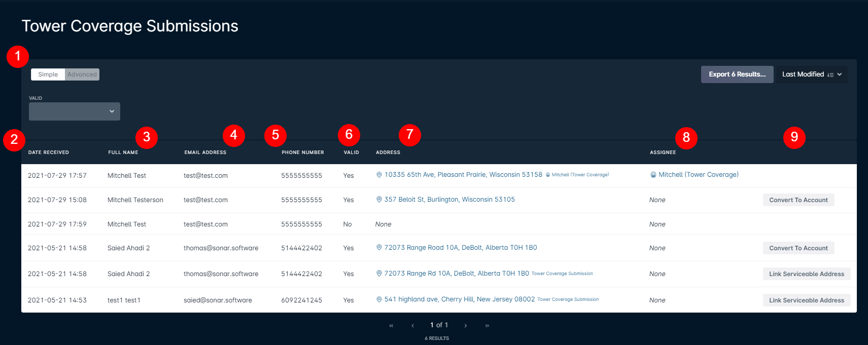
Task: Link serviceable address for Saied Ahadi 2
Action: click(807, 274)
